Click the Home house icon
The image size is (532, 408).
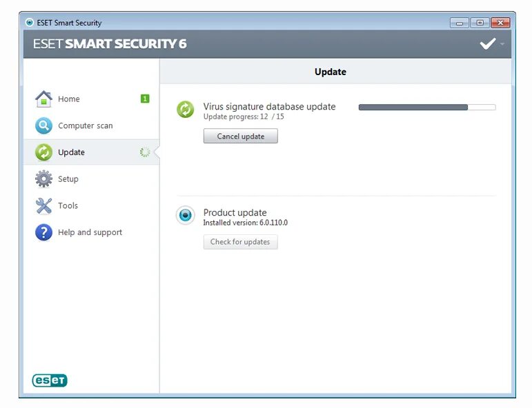pyautogui.click(x=43, y=99)
